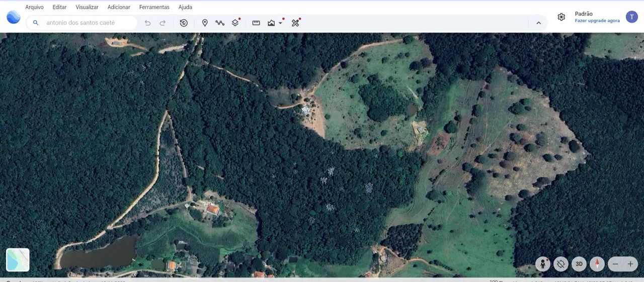This screenshot has width=644, height=282.
Task: Reset north with the compass
Action: coord(597,264)
